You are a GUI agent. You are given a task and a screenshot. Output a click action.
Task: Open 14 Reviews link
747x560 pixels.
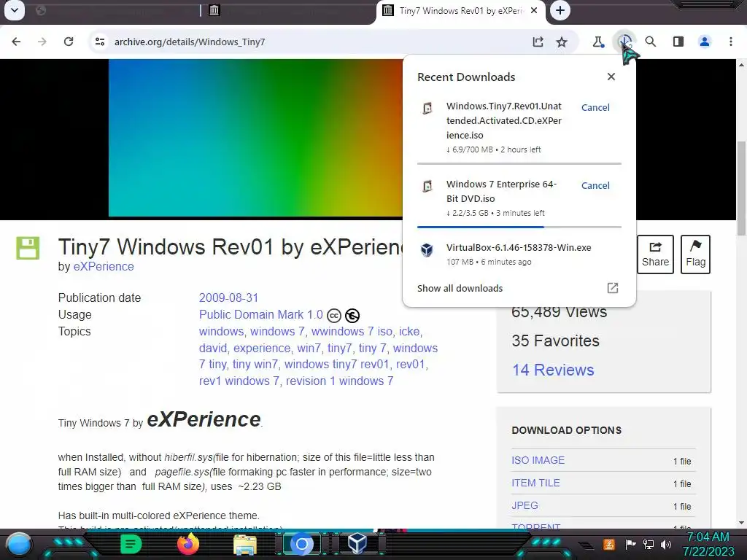point(553,370)
